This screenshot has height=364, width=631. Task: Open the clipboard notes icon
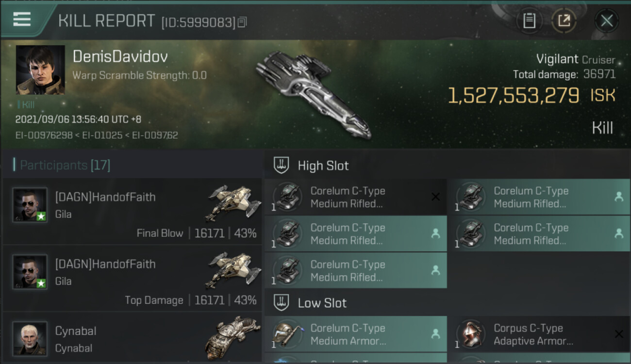529,21
